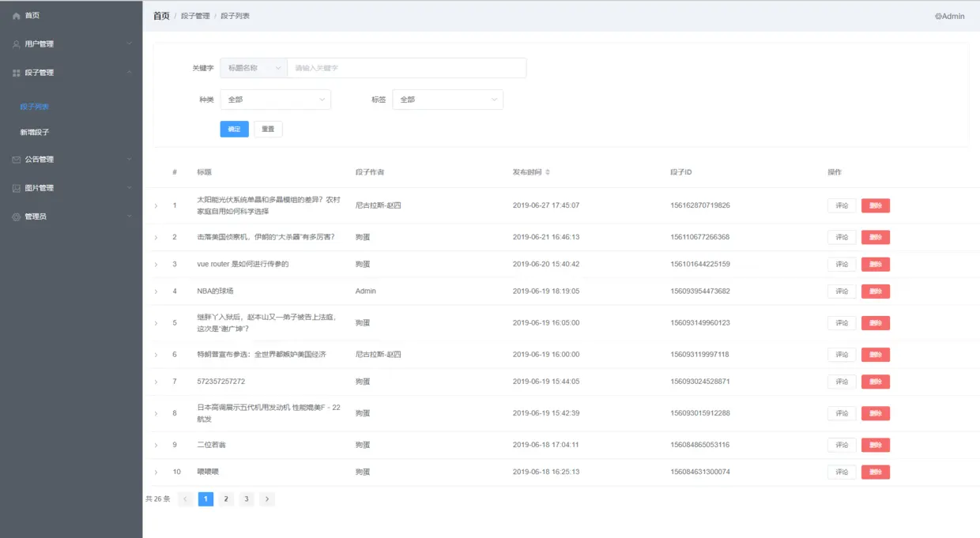
Task: Click 评论 button for the vue router row
Action: pyautogui.click(x=842, y=264)
